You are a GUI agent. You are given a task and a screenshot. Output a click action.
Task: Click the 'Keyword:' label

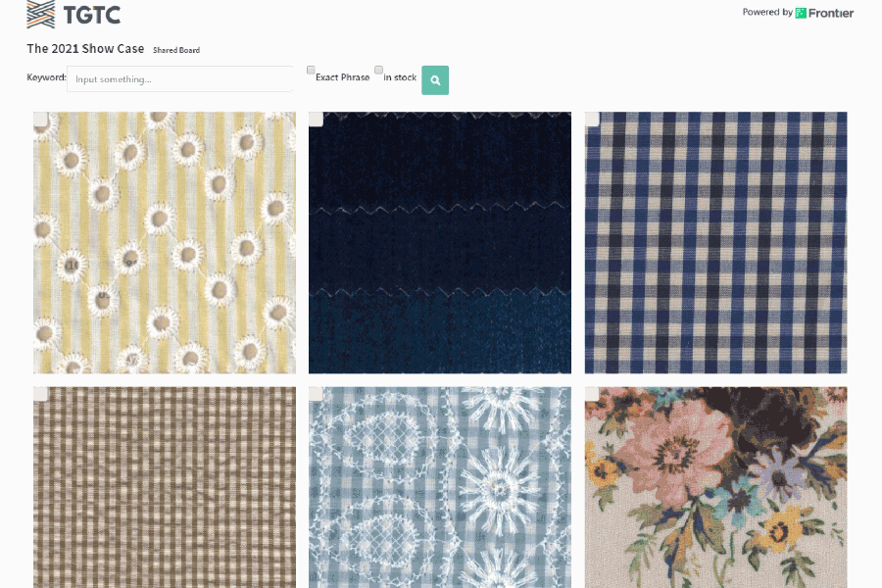[x=46, y=77]
